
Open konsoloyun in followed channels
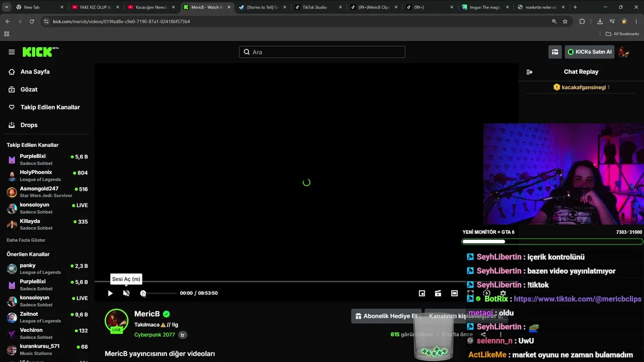coord(47,208)
